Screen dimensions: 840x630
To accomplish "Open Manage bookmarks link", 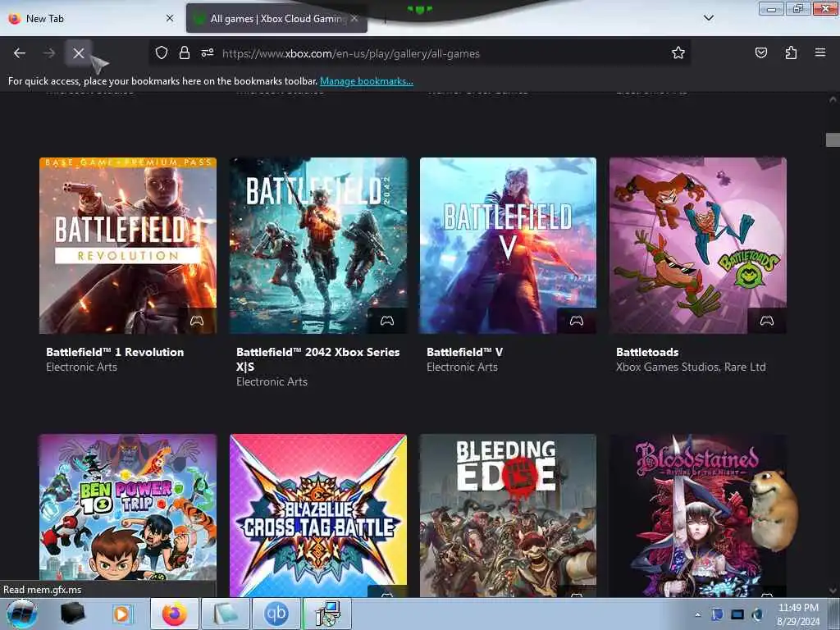I will [367, 81].
